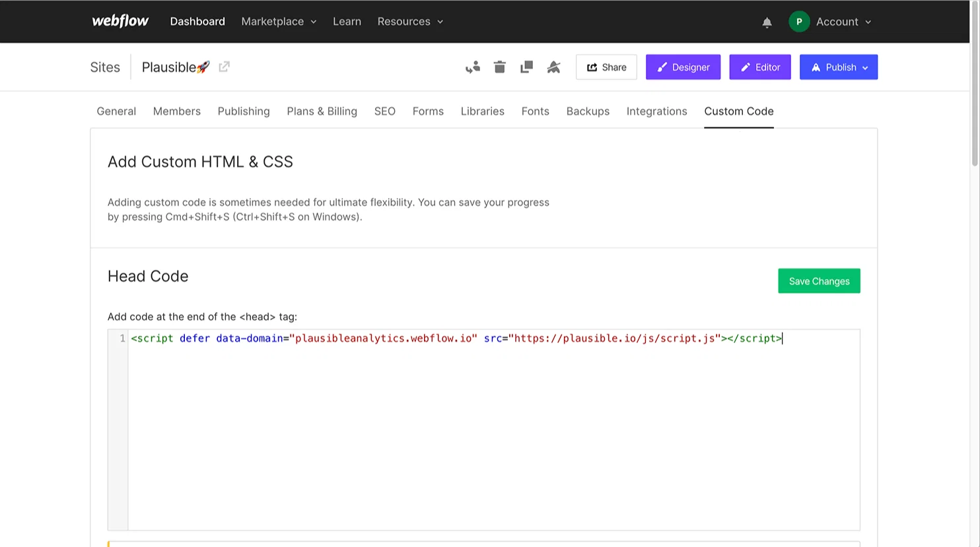The image size is (980, 547).
Task: Switch to the General tab
Action: [x=116, y=111]
